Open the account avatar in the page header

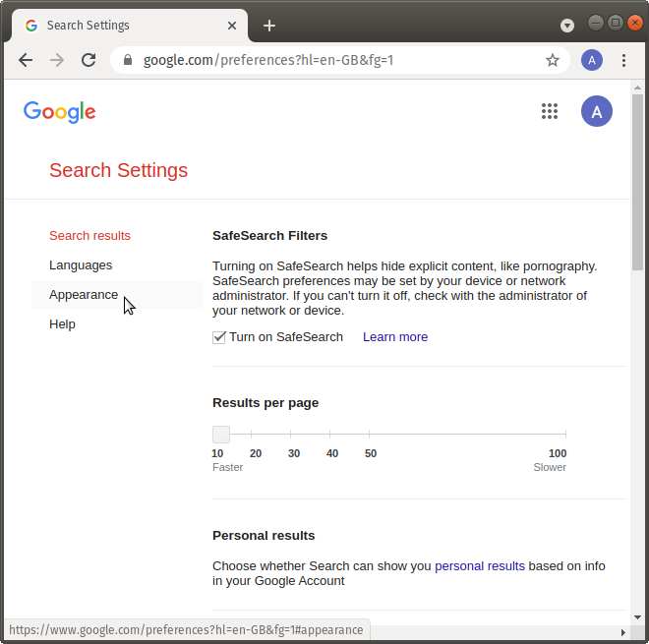(x=597, y=111)
